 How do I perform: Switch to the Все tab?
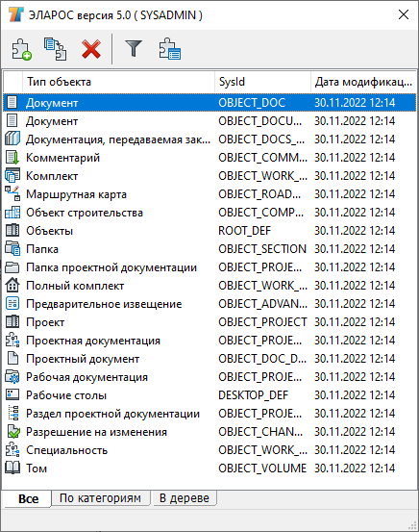(28, 498)
